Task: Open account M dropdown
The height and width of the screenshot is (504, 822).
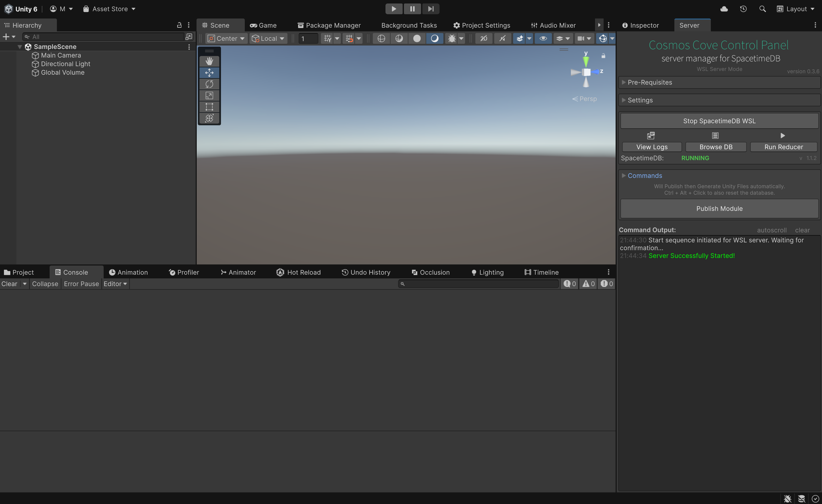Action: pyautogui.click(x=61, y=9)
